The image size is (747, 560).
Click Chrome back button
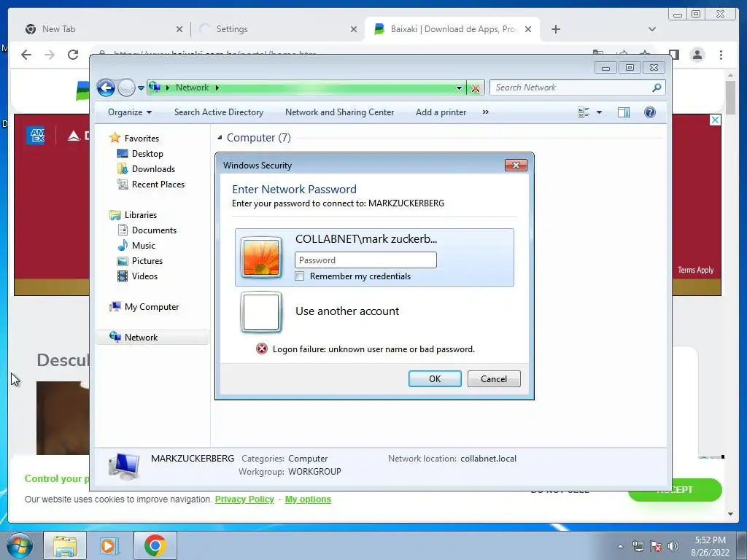[x=26, y=55]
